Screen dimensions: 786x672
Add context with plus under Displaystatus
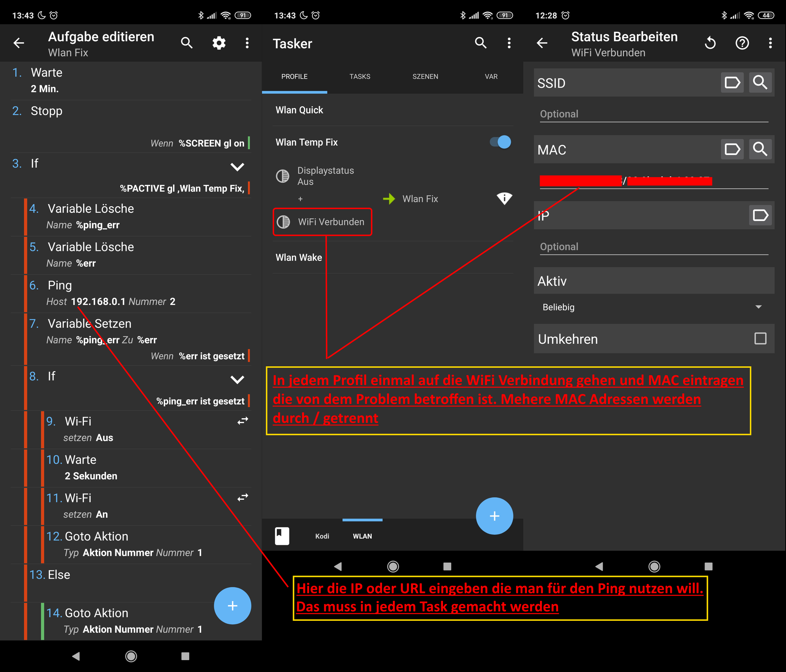coord(300,199)
